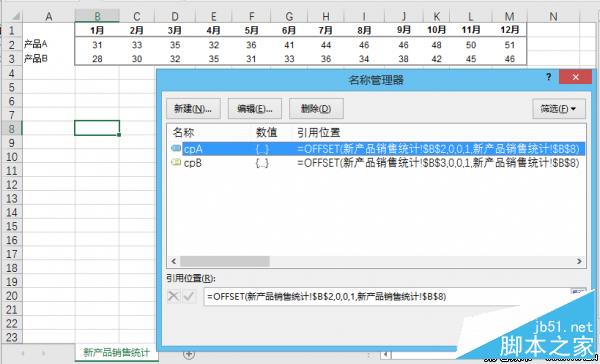Add a new sheet with plus icon
Screen dimensions: 600x364
189,354
